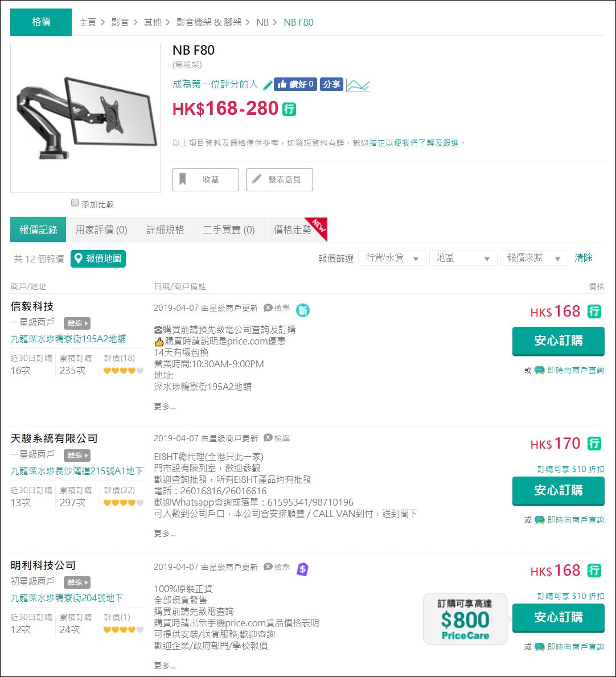Open the 報價來源 filter dropdown
The height and width of the screenshot is (677, 616).
click(533, 259)
